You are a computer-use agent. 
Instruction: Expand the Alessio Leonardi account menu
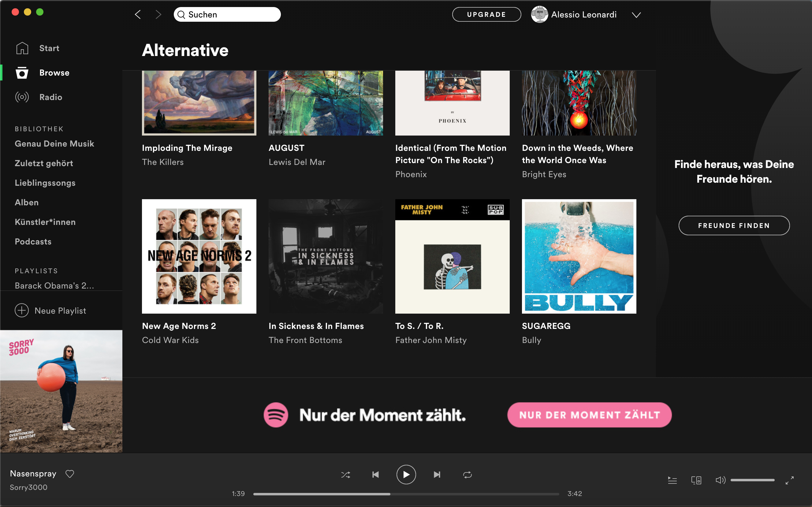(x=636, y=15)
